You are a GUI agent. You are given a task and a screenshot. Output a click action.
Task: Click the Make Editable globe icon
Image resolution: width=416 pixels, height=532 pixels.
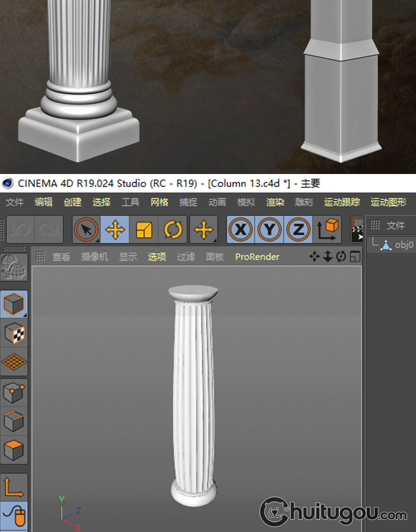(x=13, y=268)
